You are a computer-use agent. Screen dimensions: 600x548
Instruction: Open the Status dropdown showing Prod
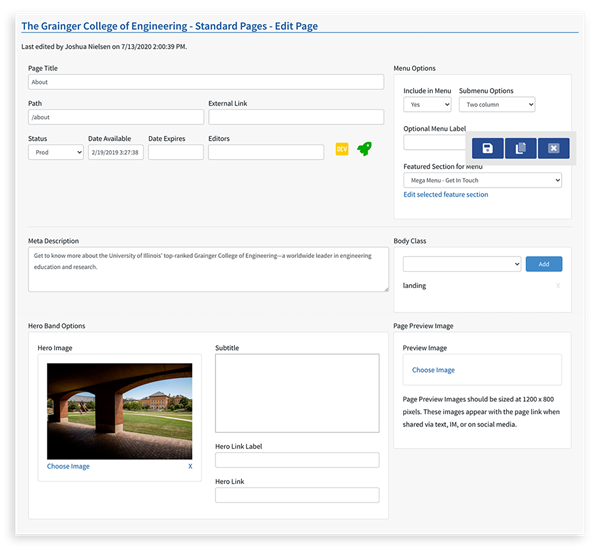click(x=56, y=152)
